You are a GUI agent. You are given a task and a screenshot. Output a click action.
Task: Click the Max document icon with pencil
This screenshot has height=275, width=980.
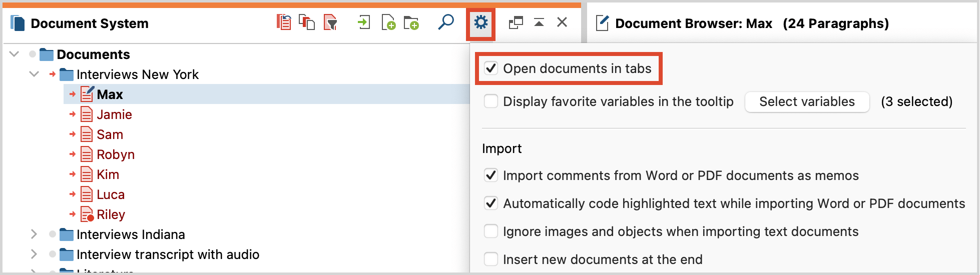87,93
